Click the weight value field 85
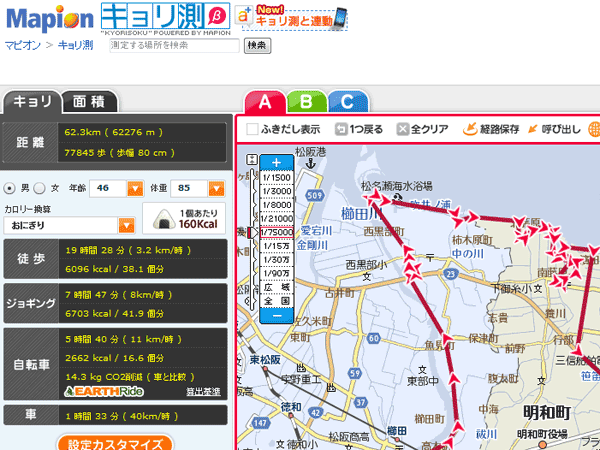This screenshot has height=450, width=600. pos(189,188)
